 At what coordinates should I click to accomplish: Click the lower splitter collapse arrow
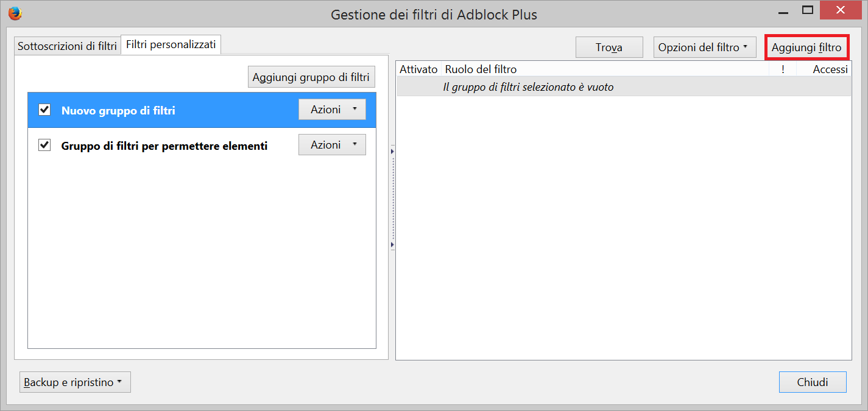[x=392, y=245]
